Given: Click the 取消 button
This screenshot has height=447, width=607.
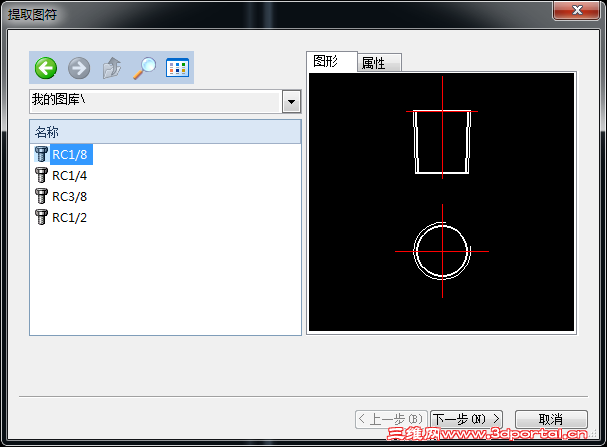Looking at the screenshot, I should [551, 419].
